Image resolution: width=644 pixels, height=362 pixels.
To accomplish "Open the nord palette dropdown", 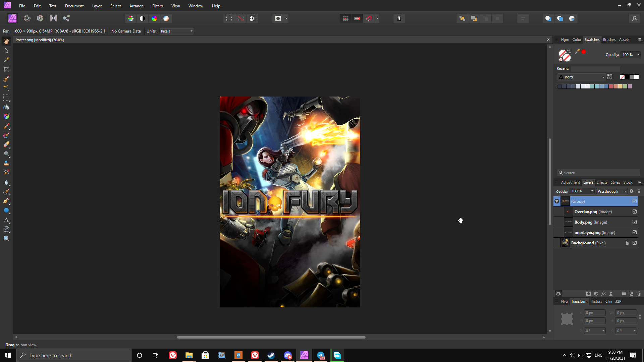I will [582, 77].
